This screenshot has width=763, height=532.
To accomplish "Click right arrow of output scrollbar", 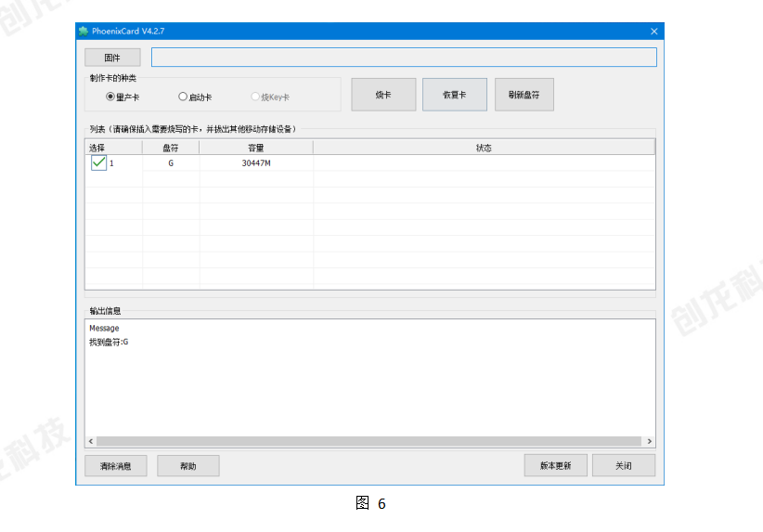I will (649, 441).
